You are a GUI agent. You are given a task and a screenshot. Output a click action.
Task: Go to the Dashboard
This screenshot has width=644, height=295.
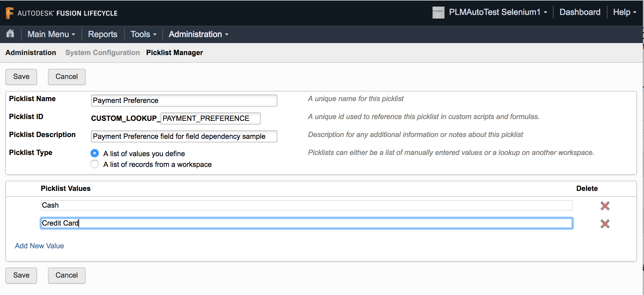point(580,12)
